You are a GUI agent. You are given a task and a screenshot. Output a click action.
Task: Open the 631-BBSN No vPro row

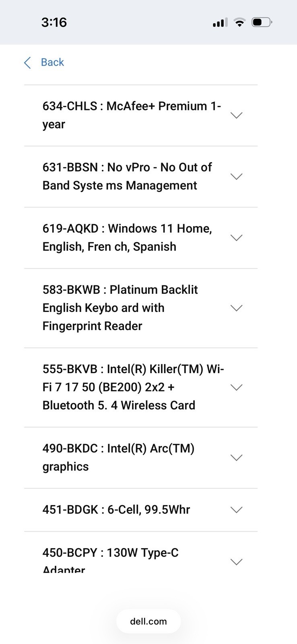click(141, 177)
